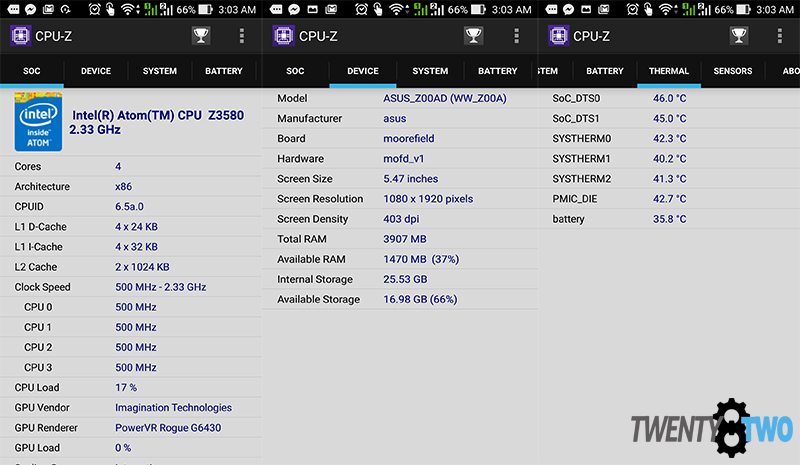This screenshot has width=800, height=465.
Task: Tap Model value ASUS_Z00AD (WW_Z00A)
Action: tap(445, 99)
